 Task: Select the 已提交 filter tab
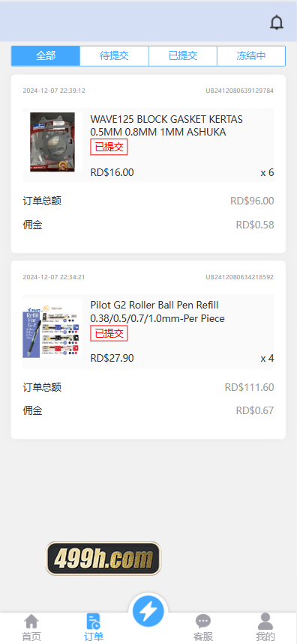pos(183,56)
